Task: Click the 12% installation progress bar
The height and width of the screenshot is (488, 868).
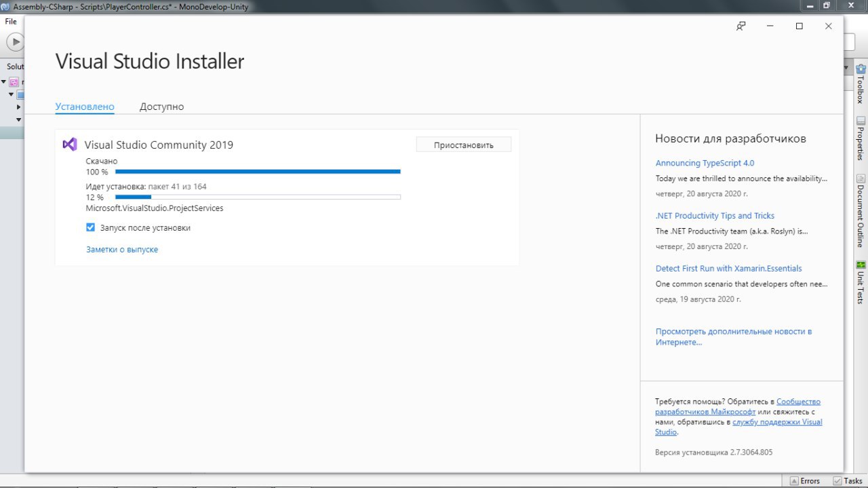Action: [x=258, y=197]
